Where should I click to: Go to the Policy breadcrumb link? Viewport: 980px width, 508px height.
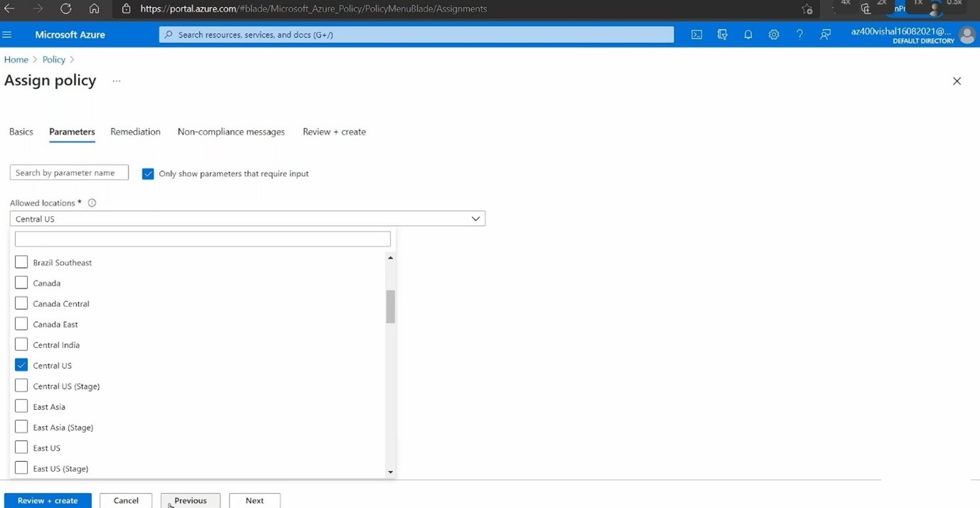click(54, 60)
